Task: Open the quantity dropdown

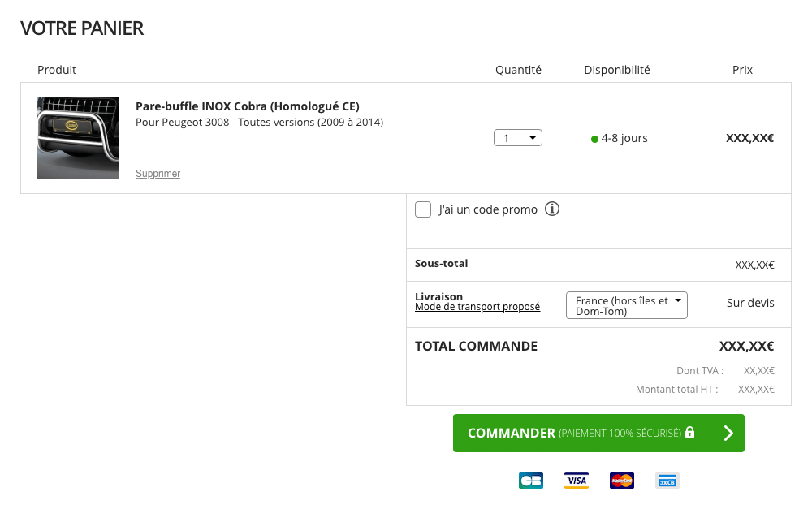Action: (518, 138)
